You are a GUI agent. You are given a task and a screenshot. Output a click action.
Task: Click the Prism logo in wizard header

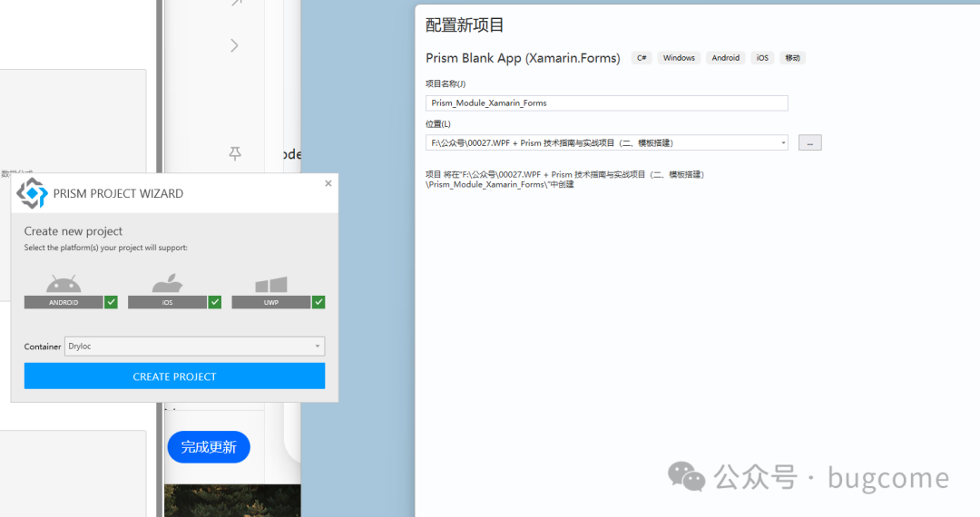click(x=32, y=193)
